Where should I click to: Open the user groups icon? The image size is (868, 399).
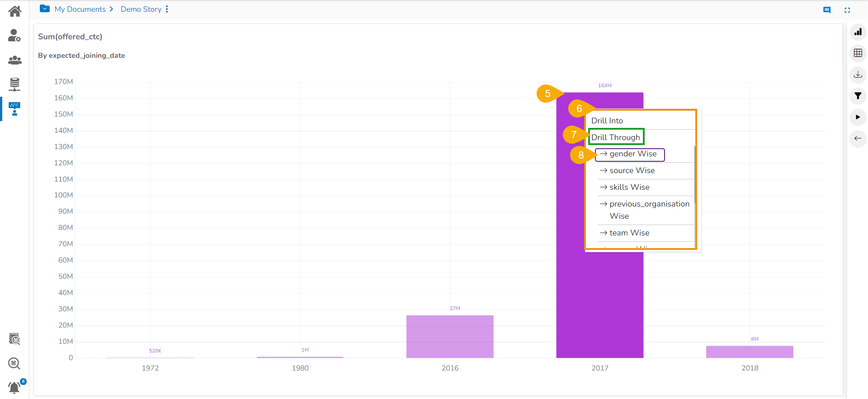(x=14, y=60)
